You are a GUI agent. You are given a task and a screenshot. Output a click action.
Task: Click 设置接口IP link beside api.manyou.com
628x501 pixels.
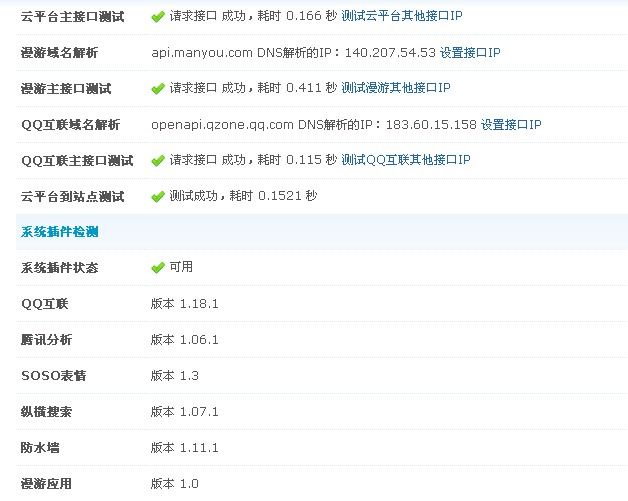point(470,52)
